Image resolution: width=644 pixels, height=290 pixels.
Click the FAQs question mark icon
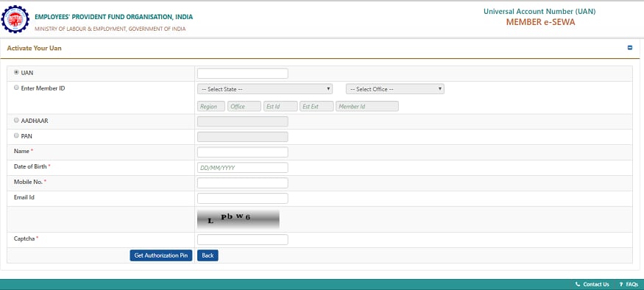click(x=621, y=284)
